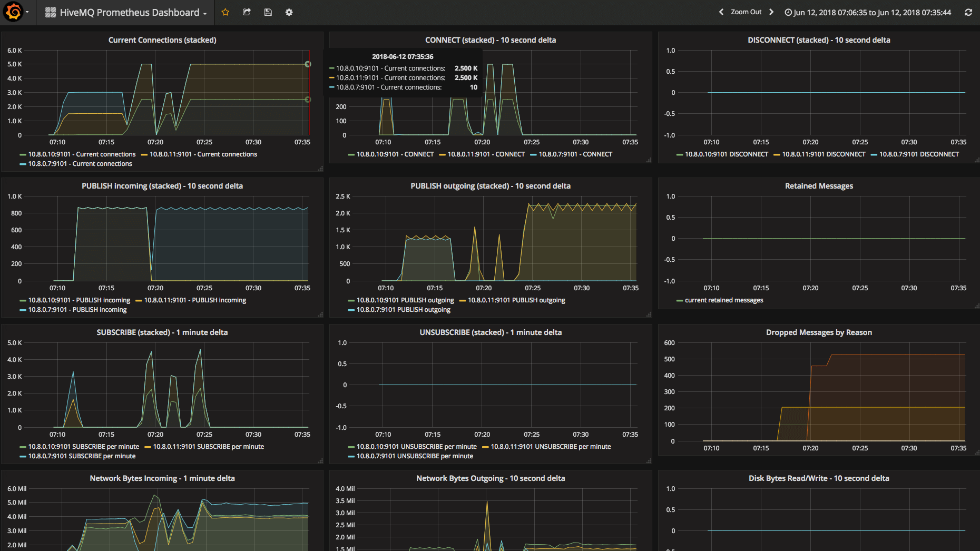Click 10.8.0.11:9101 UNSUBSCRIBE per minute legend
The height and width of the screenshot is (551, 980).
[551, 447]
